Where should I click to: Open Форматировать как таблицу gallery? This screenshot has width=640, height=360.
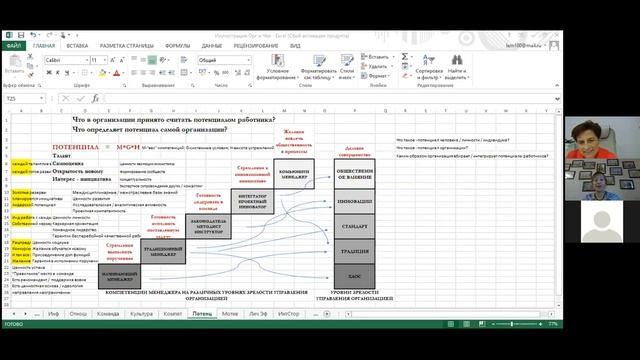(319, 67)
